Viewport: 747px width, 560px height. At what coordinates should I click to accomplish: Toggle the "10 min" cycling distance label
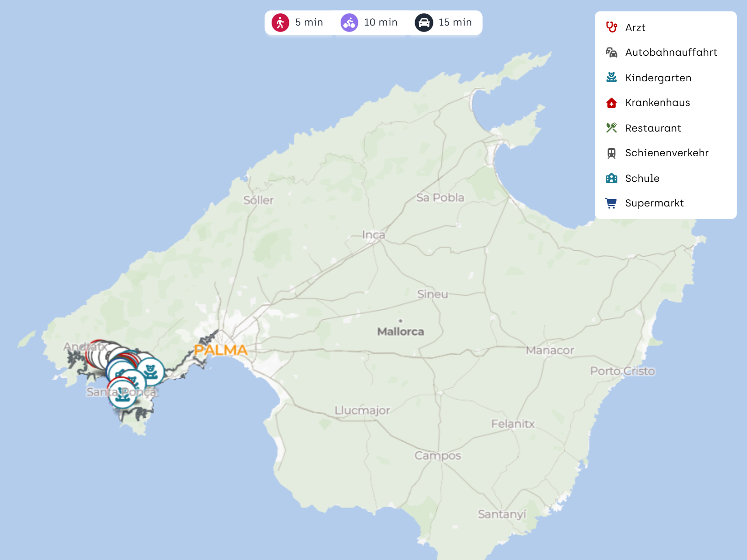(381, 22)
